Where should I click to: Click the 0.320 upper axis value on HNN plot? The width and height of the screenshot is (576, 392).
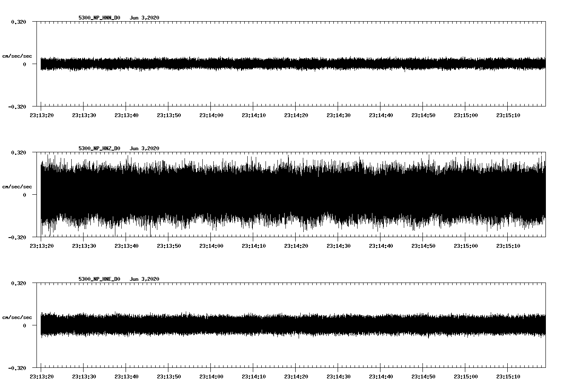(x=18, y=22)
